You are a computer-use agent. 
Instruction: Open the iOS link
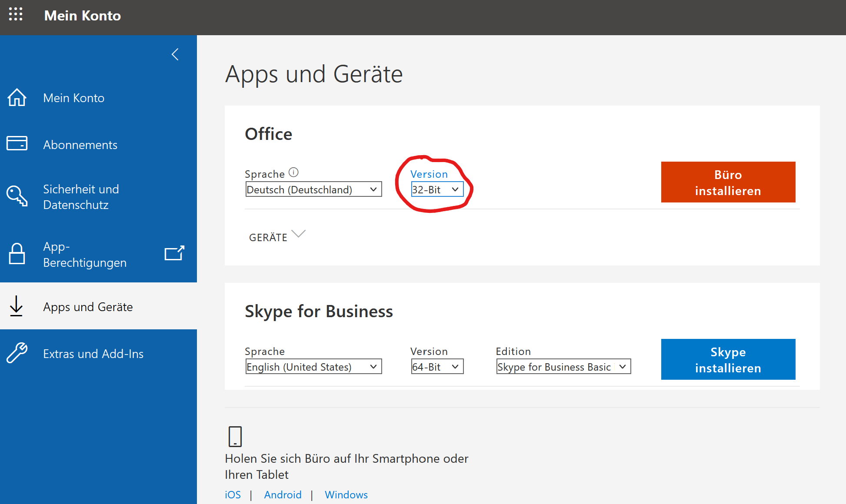point(233,495)
